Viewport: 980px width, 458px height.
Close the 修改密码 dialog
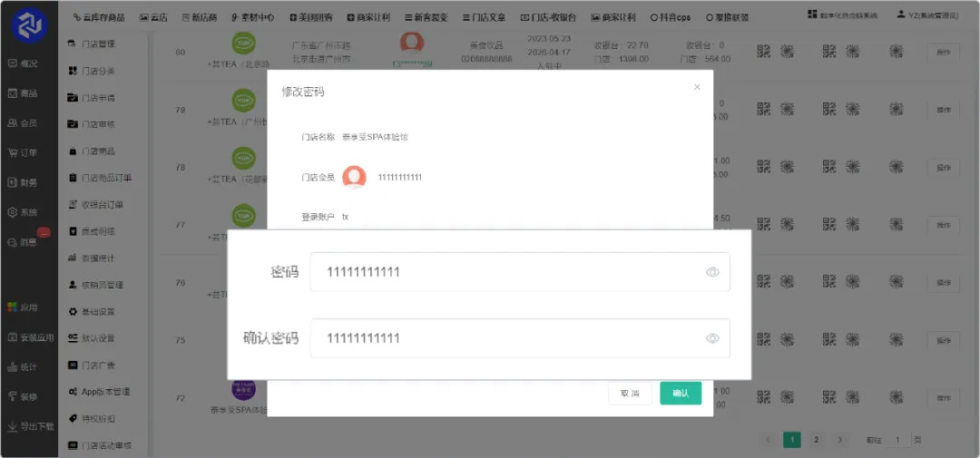[697, 87]
